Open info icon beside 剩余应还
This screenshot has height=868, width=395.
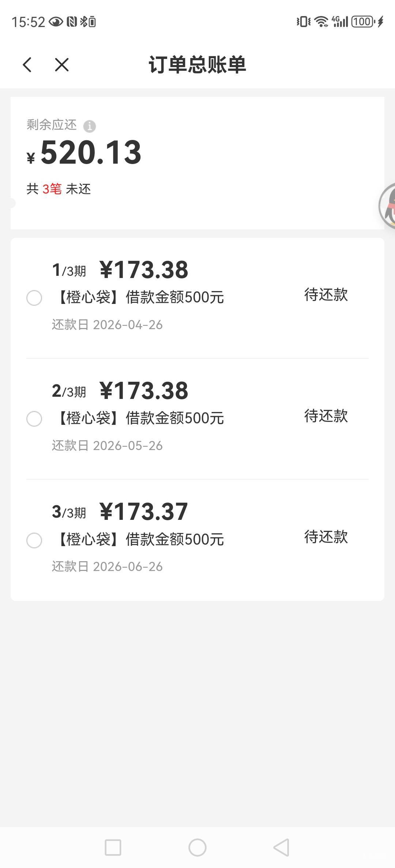point(90,126)
